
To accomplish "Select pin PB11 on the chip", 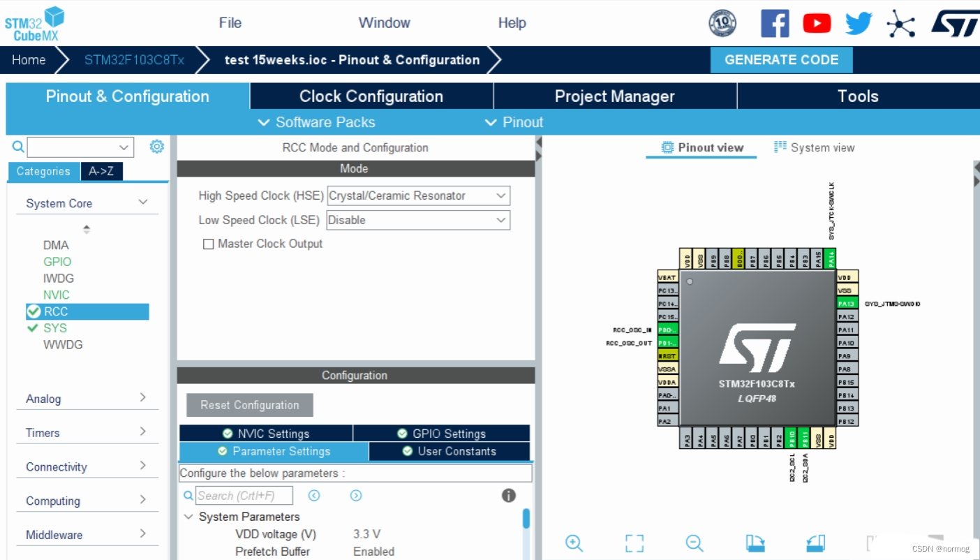I will 804,438.
